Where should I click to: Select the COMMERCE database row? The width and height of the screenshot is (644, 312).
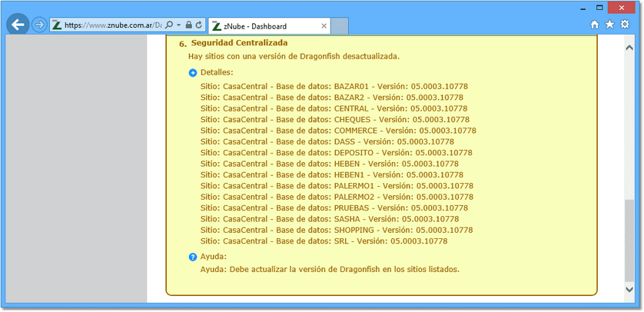coord(338,131)
